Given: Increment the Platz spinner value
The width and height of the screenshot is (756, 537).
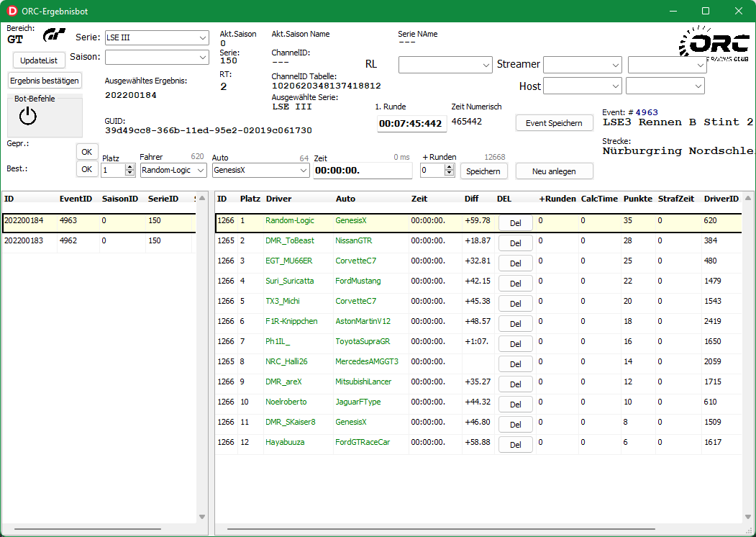Looking at the screenshot, I should [x=130, y=167].
